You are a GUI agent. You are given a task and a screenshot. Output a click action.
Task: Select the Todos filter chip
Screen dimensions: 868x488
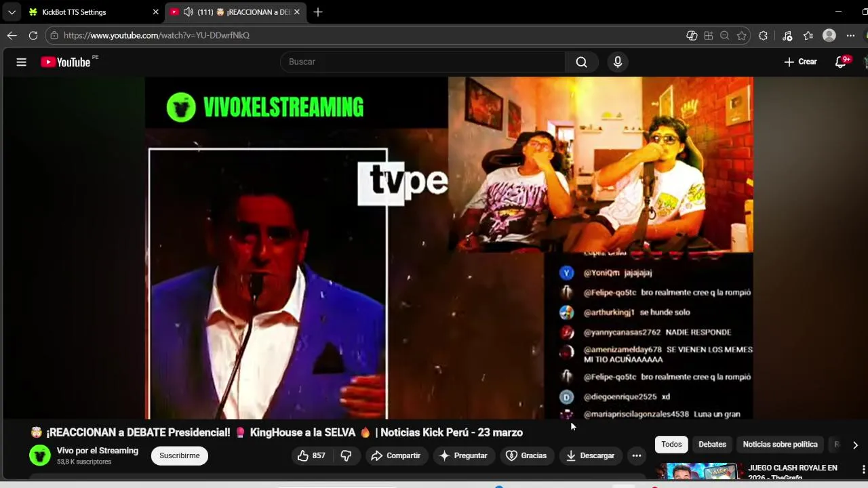coord(671,445)
